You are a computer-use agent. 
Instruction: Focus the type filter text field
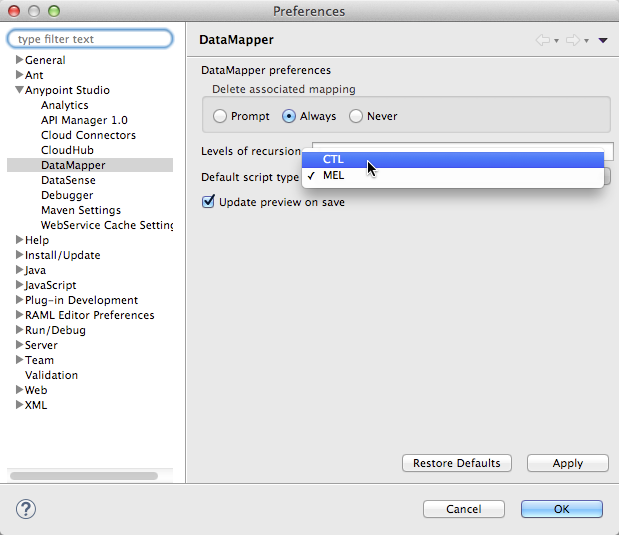(x=90, y=39)
